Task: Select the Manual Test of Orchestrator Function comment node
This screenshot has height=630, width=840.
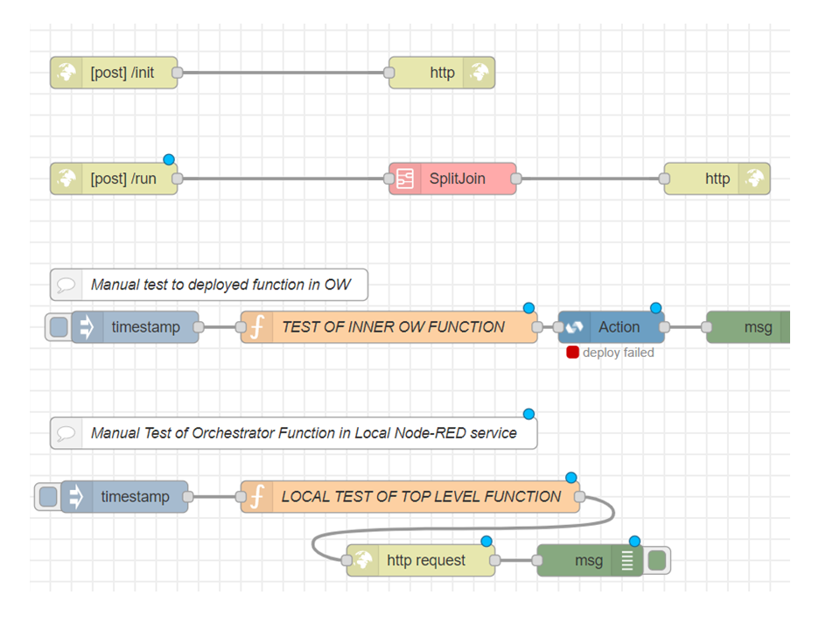Action: coord(294,433)
